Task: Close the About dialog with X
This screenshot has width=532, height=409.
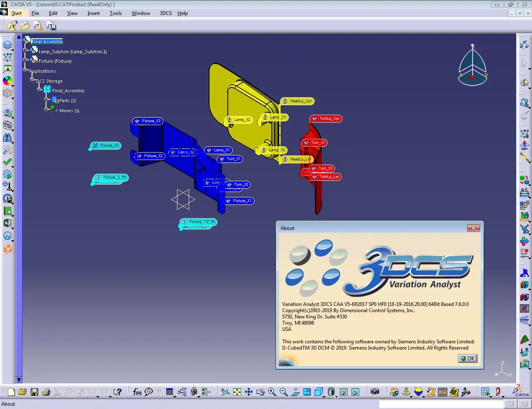Action: pos(473,228)
